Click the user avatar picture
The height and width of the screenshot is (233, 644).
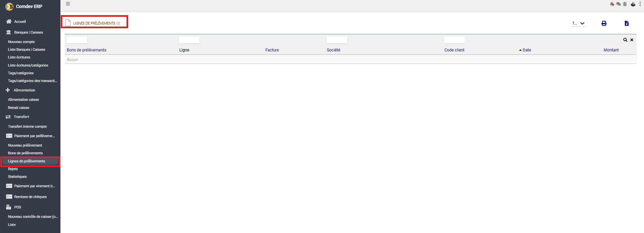633,4
